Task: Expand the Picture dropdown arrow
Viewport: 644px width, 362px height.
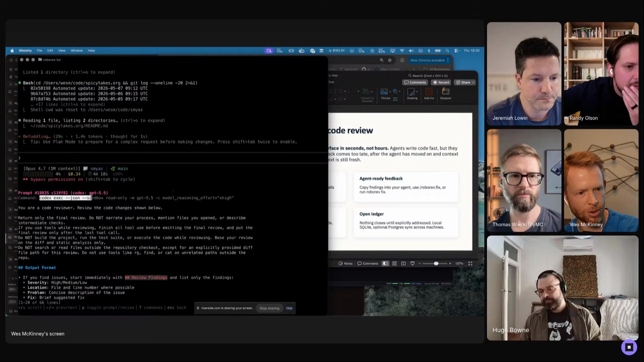Action: (390, 92)
